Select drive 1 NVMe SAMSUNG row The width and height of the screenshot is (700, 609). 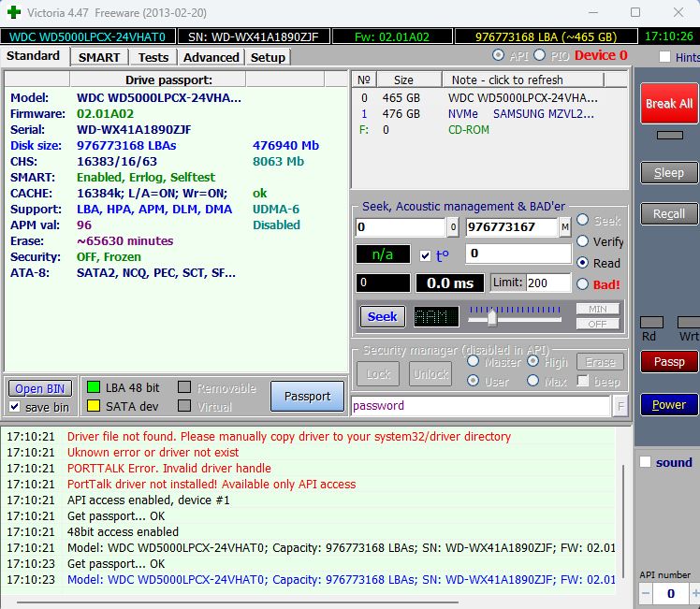489,114
